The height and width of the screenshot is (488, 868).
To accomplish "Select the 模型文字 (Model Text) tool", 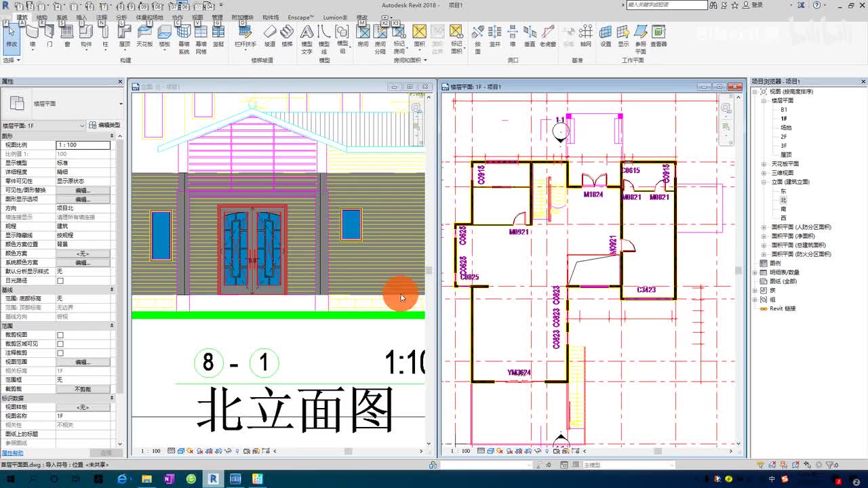I will click(x=307, y=39).
